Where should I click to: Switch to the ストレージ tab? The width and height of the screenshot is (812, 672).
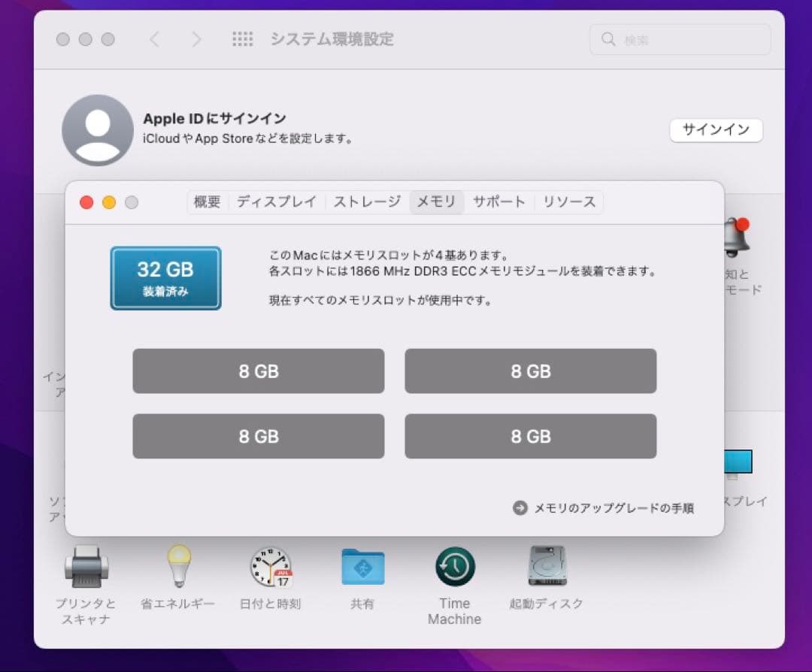365,201
